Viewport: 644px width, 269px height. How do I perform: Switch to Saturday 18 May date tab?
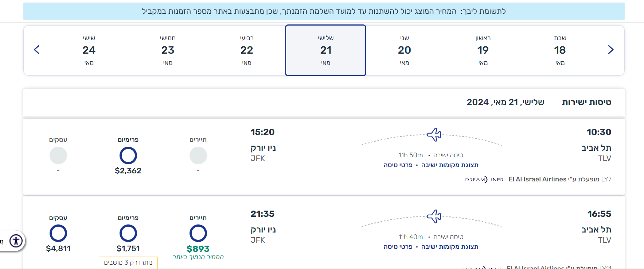tap(560, 50)
